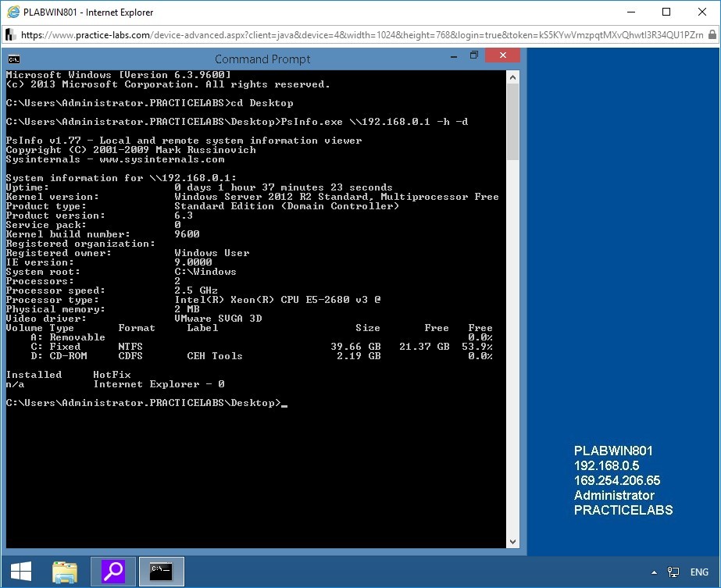Click the Command Prompt vertical scrollbar thumb
The height and width of the screenshot is (588, 721).
point(512,117)
